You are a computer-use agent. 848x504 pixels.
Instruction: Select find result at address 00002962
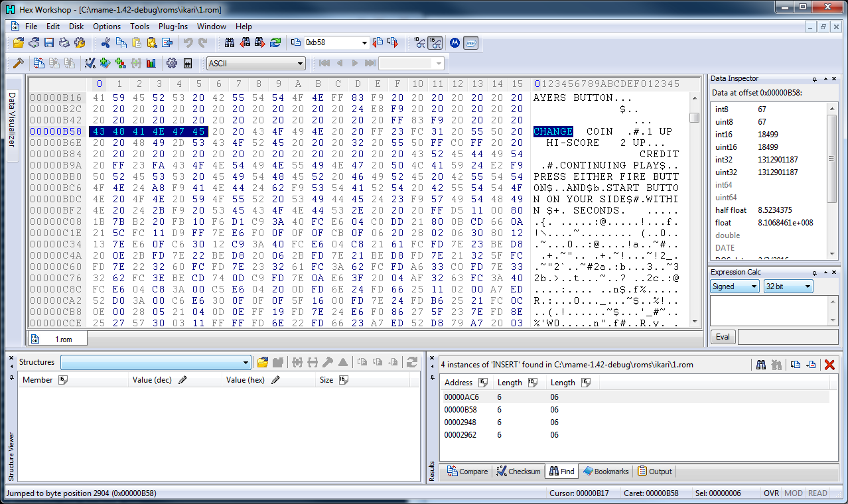point(634,435)
